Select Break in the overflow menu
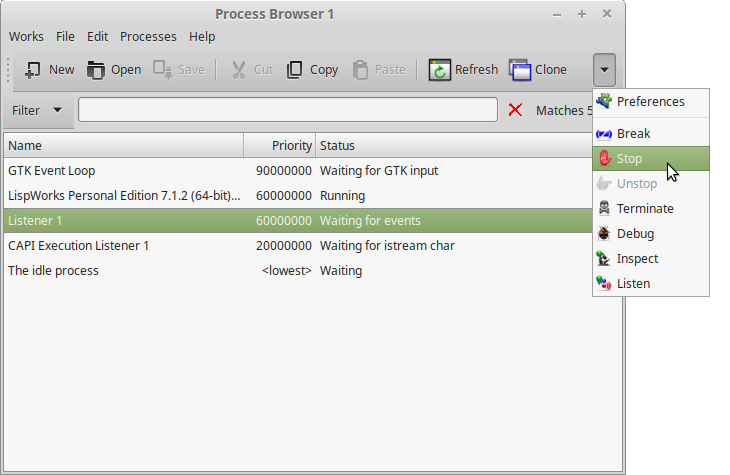The image size is (730, 475). tap(633, 133)
